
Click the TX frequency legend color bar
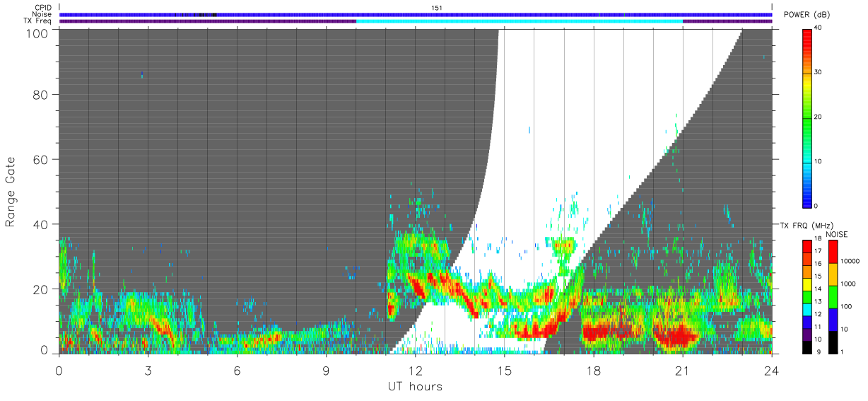click(807, 296)
